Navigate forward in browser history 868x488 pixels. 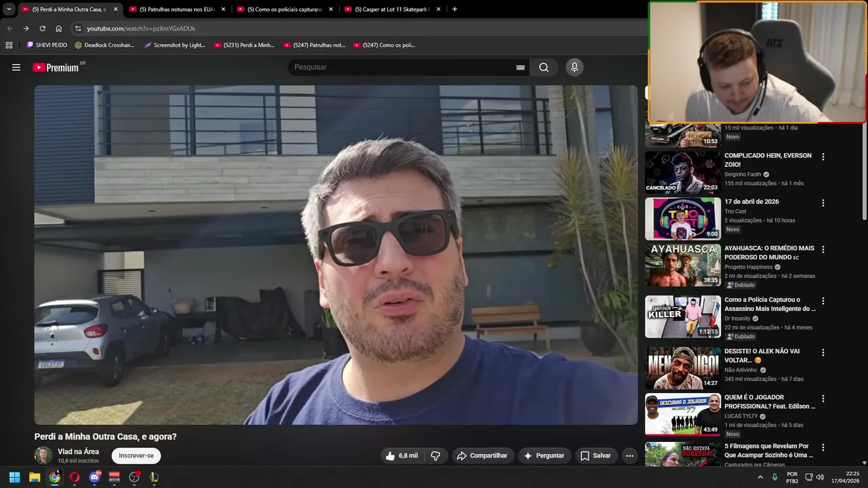(26, 28)
